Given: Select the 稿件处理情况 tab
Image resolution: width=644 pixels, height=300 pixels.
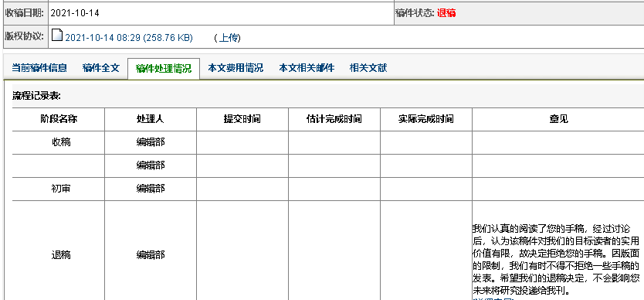Looking at the screenshot, I should [164, 68].
